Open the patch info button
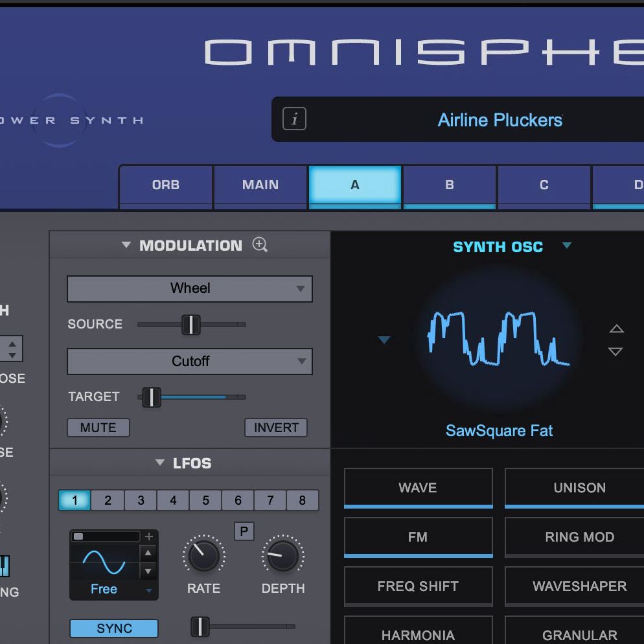 tap(294, 119)
